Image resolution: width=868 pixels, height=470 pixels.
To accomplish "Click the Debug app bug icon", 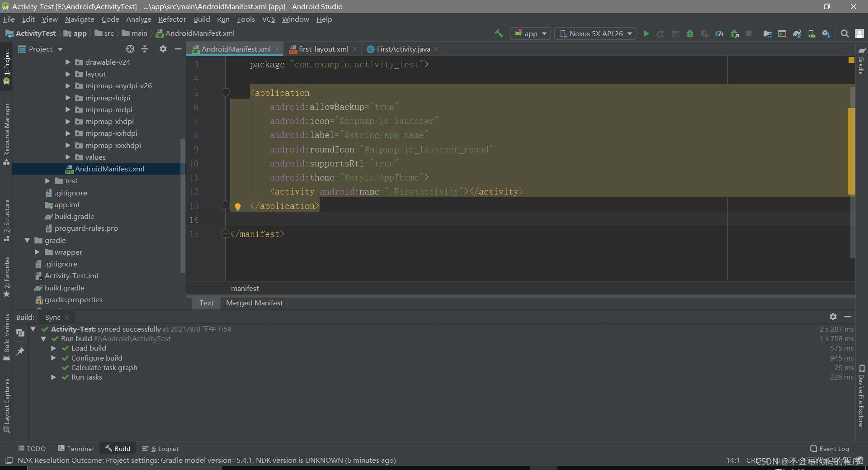I will [x=690, y=33].
